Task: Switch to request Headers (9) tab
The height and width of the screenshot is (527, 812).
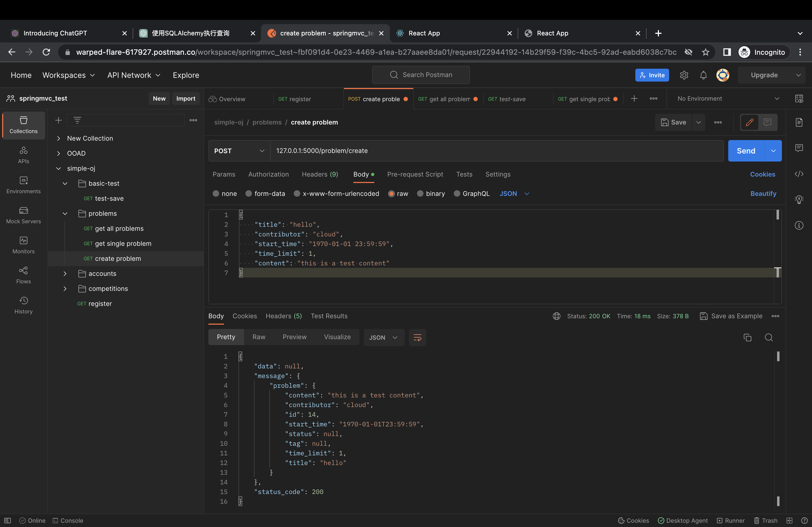Action: 320,174
